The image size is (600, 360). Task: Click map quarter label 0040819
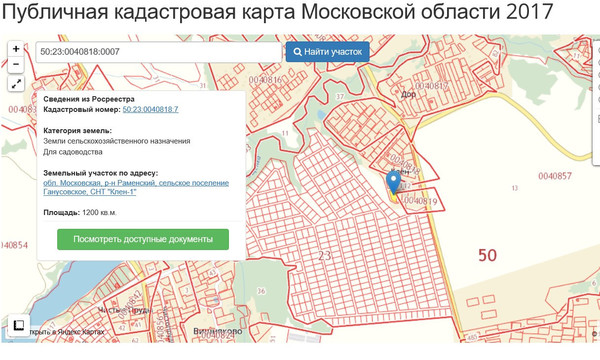421,200
